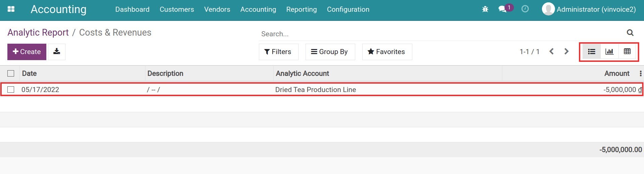Switch to graph view
Viewport: 644px width, 174px height.
[x=609, y=52]
